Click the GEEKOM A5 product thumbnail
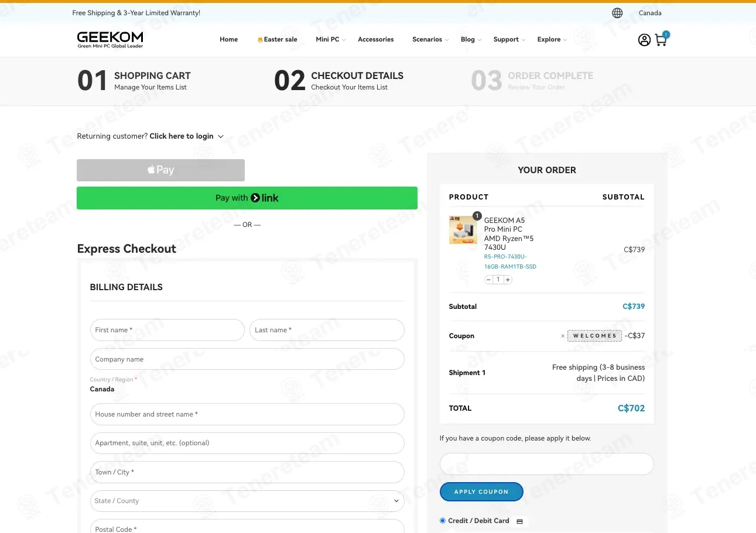Viewport: 756px width, 533px height. tap(463, 230)
